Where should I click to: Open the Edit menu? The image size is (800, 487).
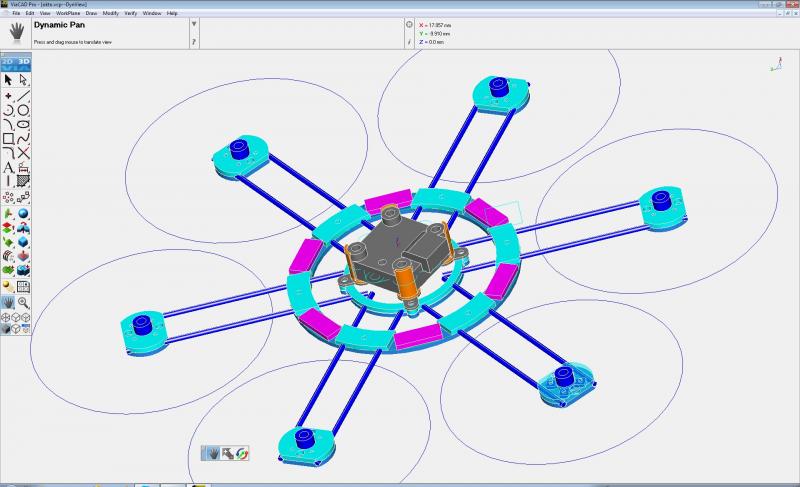30,13
